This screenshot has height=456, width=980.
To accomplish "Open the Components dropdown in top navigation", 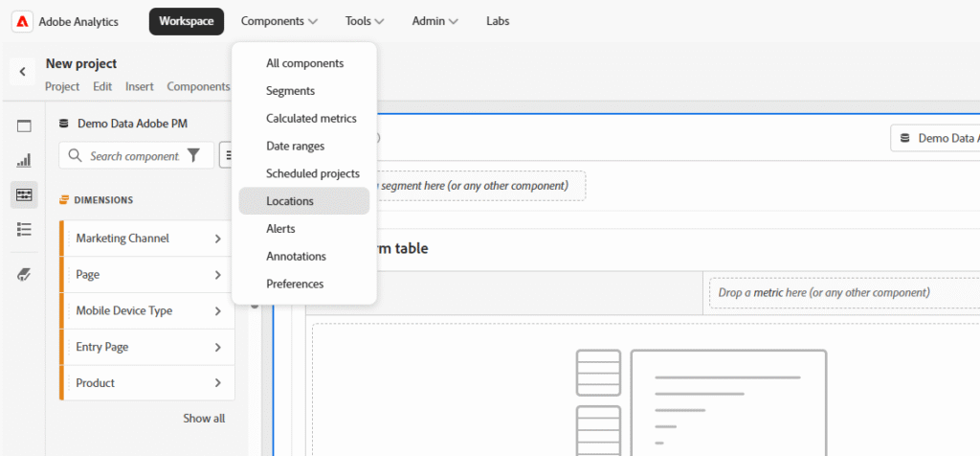I will (279, 21).
